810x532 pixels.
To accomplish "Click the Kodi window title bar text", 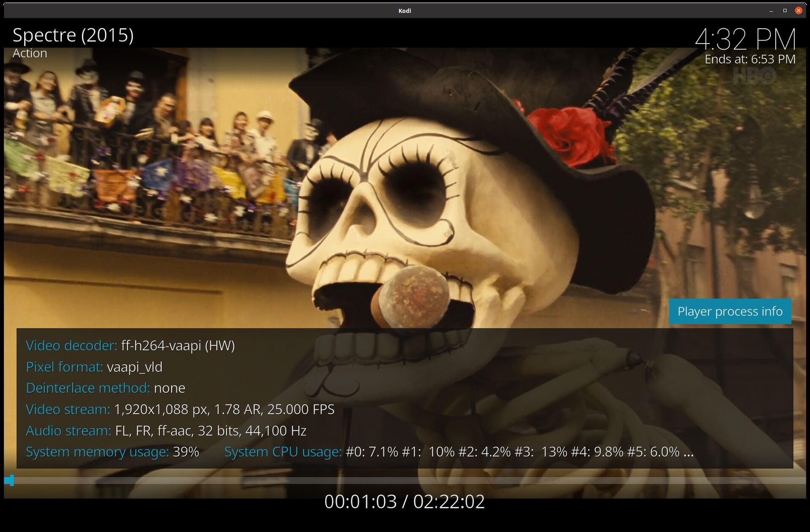I will point(405,11).
